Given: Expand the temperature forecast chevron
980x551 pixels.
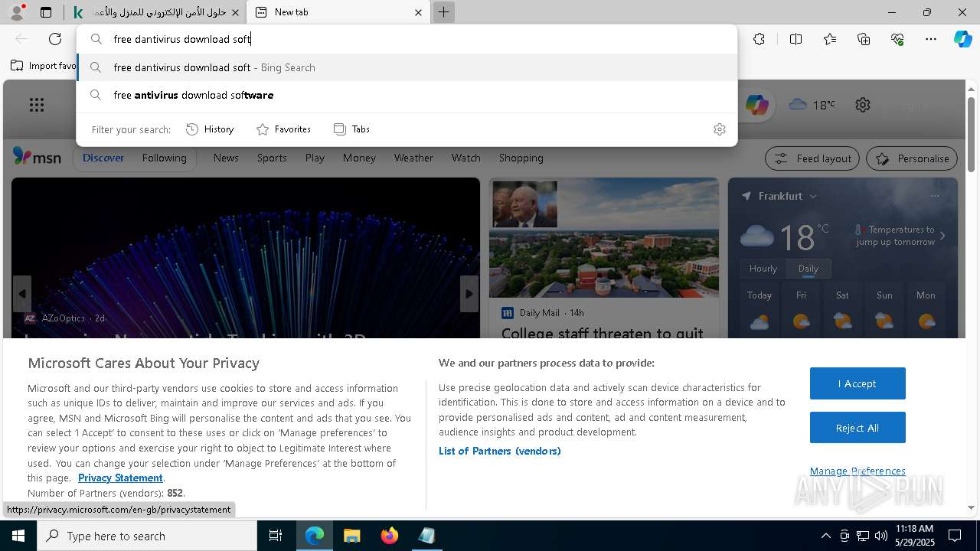Looking at the screenshot, I should (x=942, y=236).
